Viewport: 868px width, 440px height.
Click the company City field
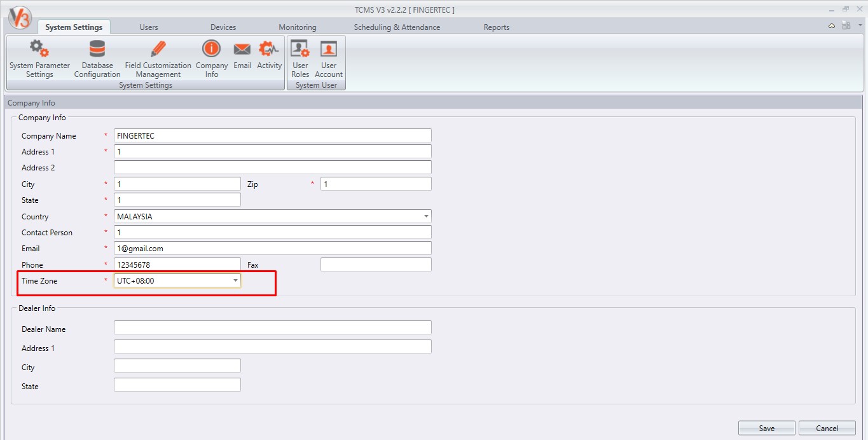(177, 184)
